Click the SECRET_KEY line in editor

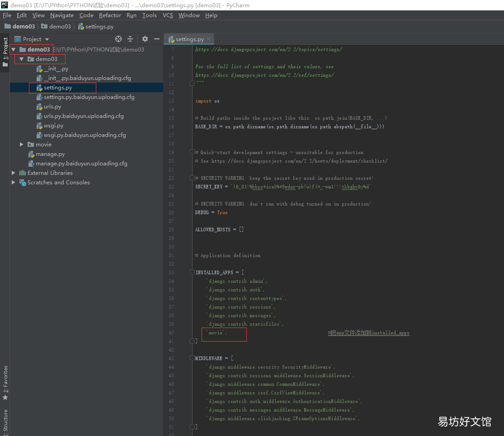(283, 187)
